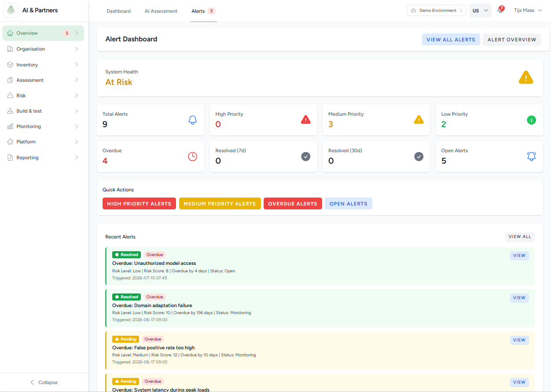Open the Tijs Maas user menu

[528, 11]
